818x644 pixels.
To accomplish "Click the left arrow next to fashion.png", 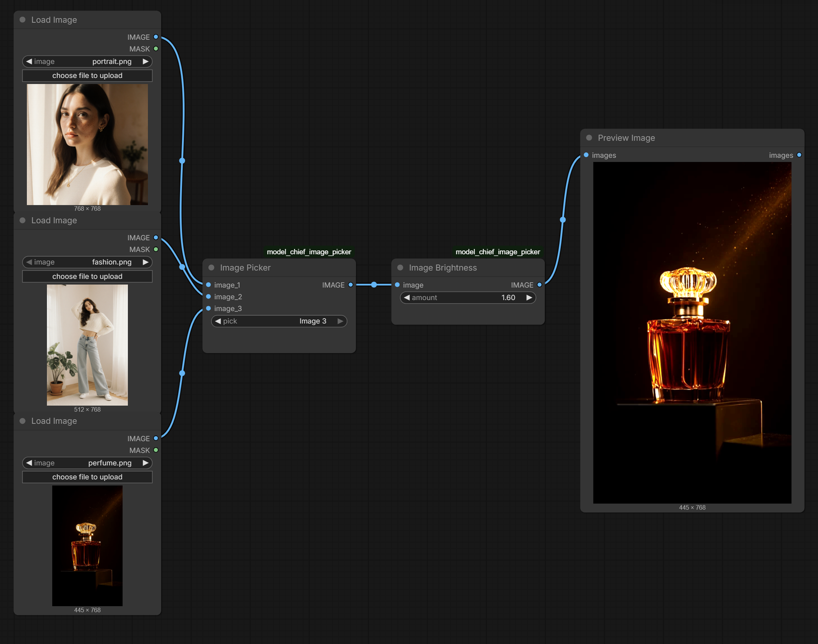I will (29, 262).
